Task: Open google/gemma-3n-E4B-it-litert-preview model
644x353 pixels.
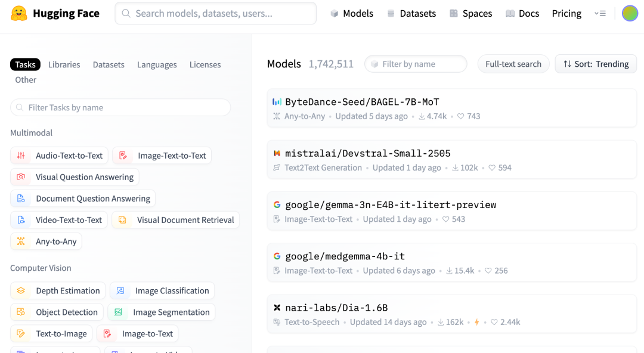Action: 391,205
